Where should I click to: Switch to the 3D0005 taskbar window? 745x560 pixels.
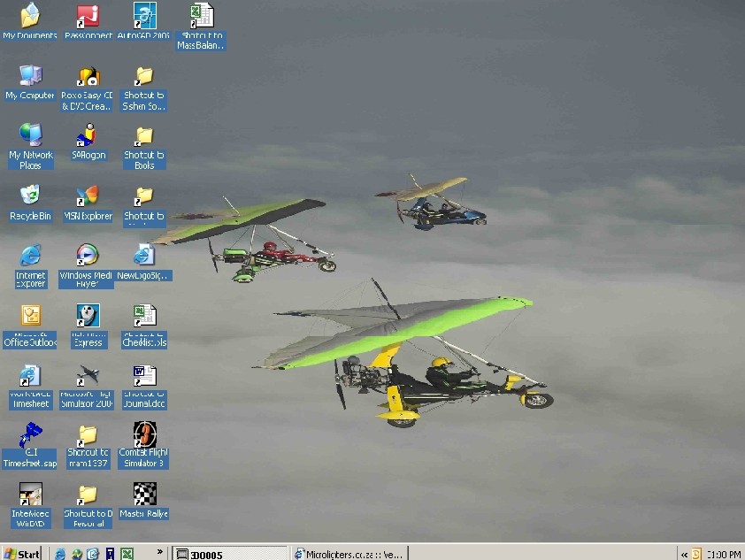click(229, 554)
